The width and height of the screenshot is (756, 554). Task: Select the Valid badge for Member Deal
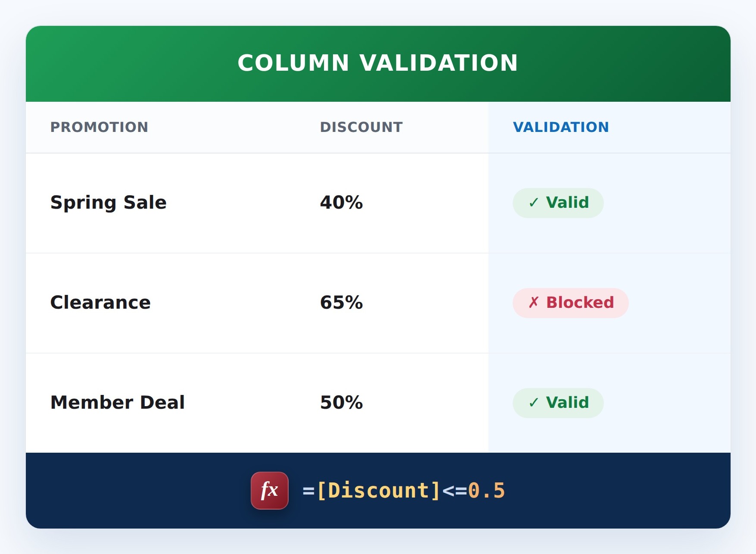pos(558,403)
